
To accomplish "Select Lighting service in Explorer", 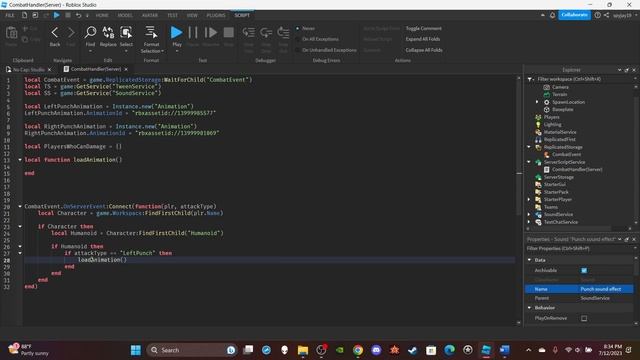I will 552,124.
